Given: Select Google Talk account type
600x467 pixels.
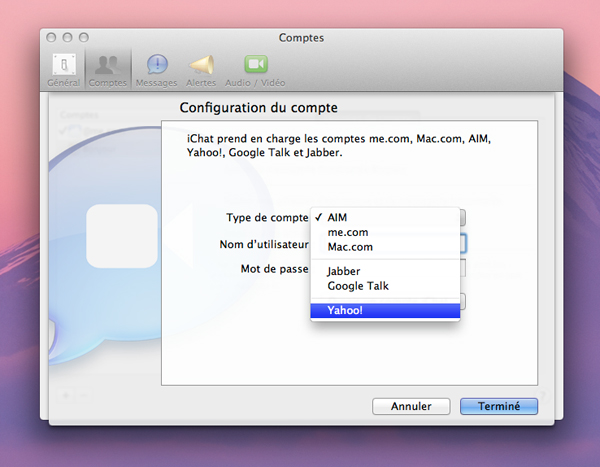Looking at the screenshot, I should [x=385, y=286].
